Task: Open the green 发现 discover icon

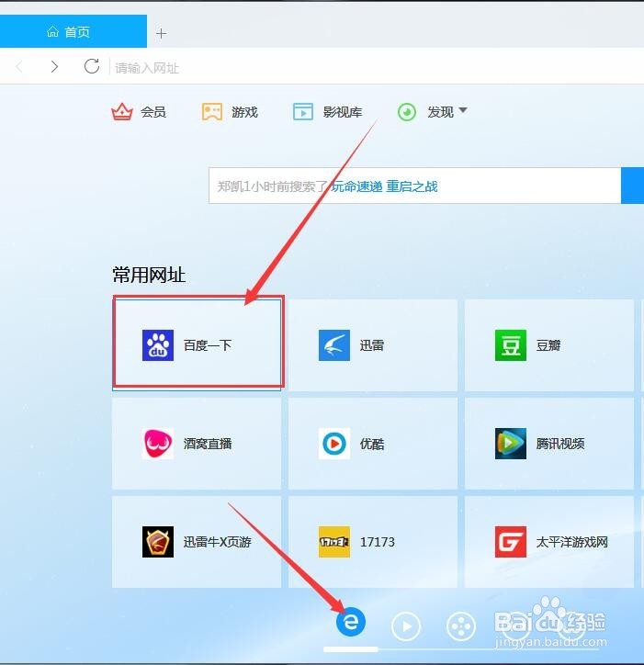Action: click(x=407, y=112)
